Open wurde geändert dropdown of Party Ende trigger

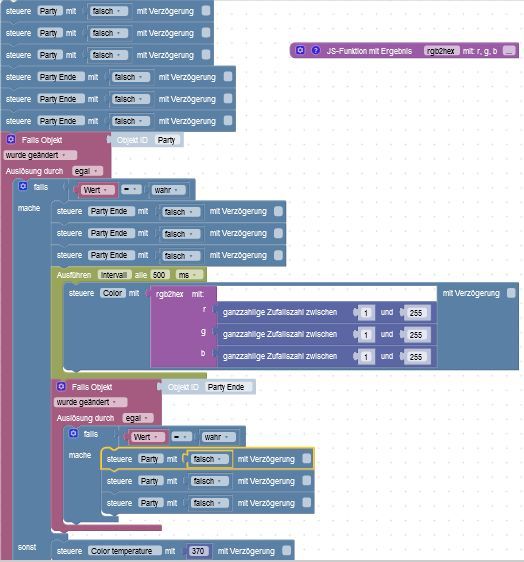(91, 402)
